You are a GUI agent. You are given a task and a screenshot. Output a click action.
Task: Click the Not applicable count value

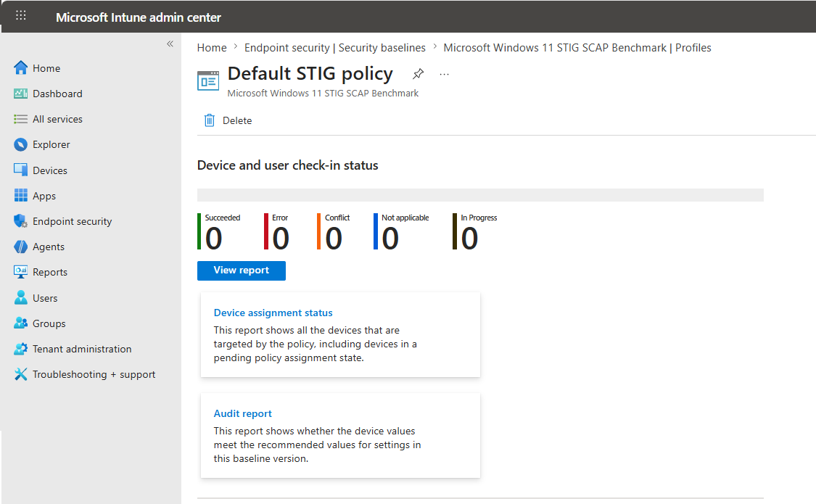(x=390, y=239)
